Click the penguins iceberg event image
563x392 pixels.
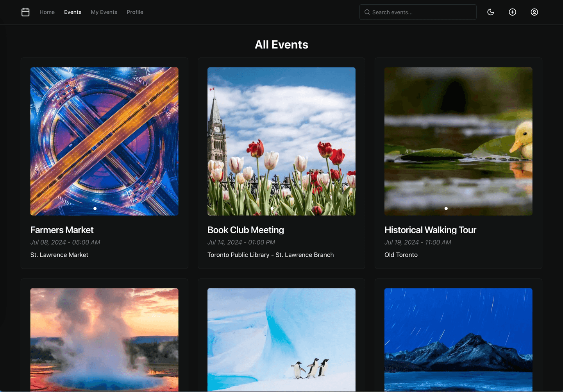click(x=281, y=340)
